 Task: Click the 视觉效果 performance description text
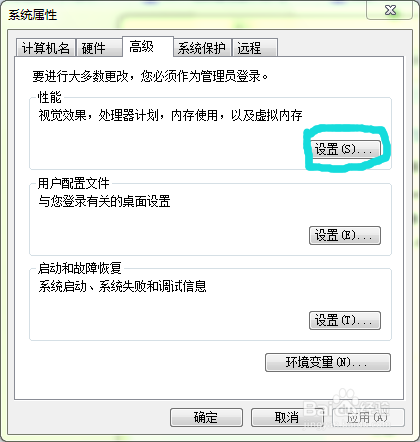coord(170,116)
